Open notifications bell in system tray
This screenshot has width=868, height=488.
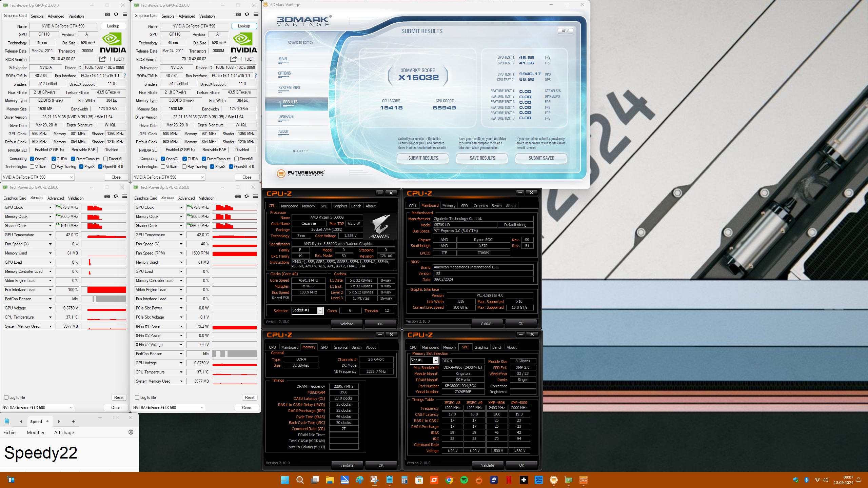(x=859, y=480)
